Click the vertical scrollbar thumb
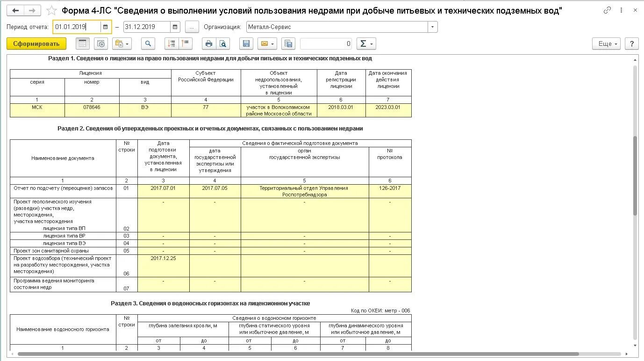The width and height of the screenshot is (644, 361). click(635, 175)
